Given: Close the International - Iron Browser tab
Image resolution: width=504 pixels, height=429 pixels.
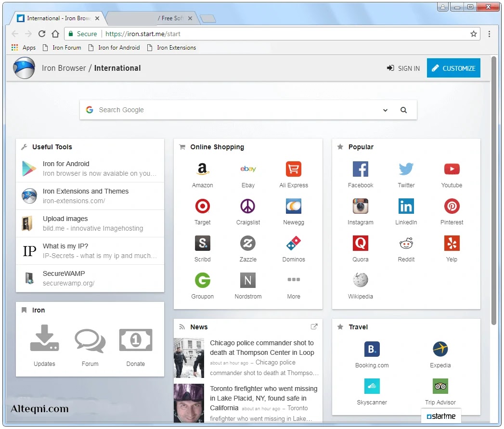Looking at the screenshot, I should tap(97, 18).
